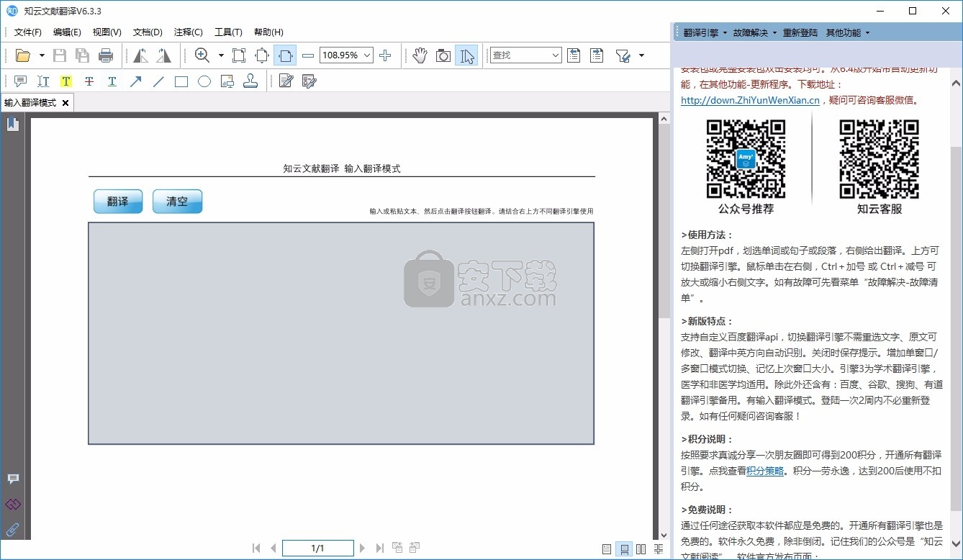Viewport: 963px width, 560px height.
Task: Click the Open file folder icon
Action: (23, 55)
